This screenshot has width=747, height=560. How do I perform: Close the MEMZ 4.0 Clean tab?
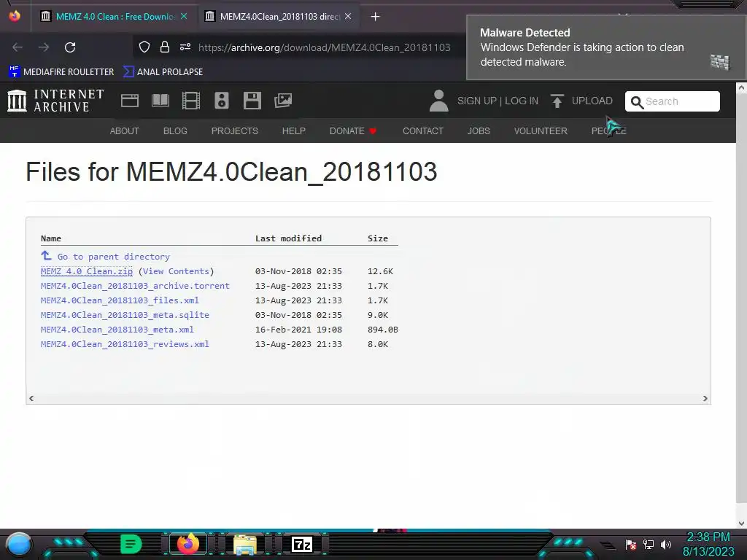pyautogui.click(x=184, y=16)
